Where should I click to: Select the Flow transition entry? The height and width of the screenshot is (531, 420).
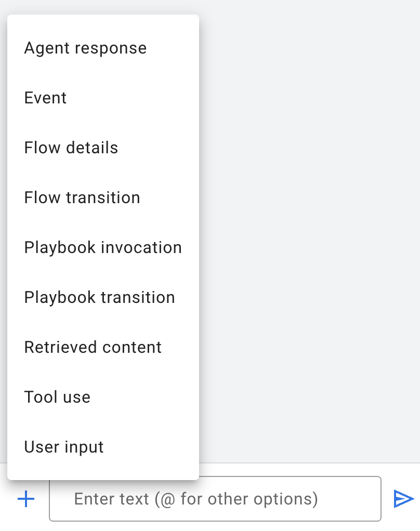click(82, 198)
